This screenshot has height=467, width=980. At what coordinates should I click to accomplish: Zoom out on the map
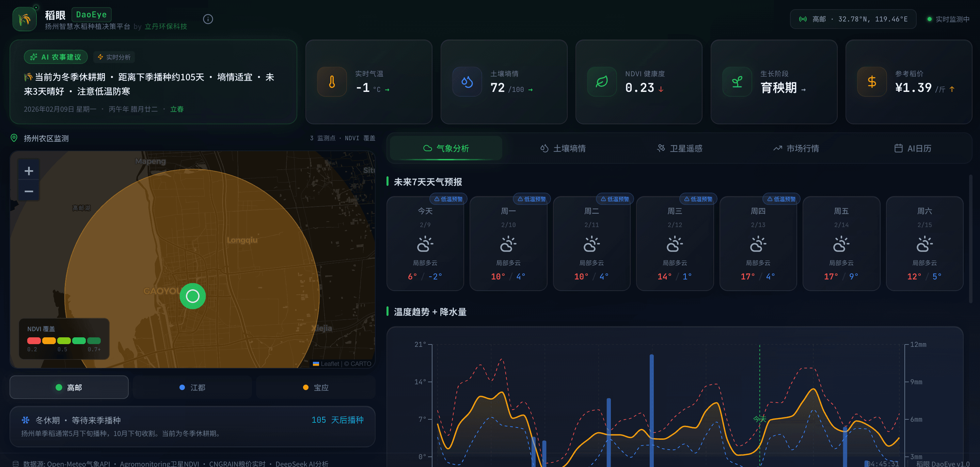(29, 191)
